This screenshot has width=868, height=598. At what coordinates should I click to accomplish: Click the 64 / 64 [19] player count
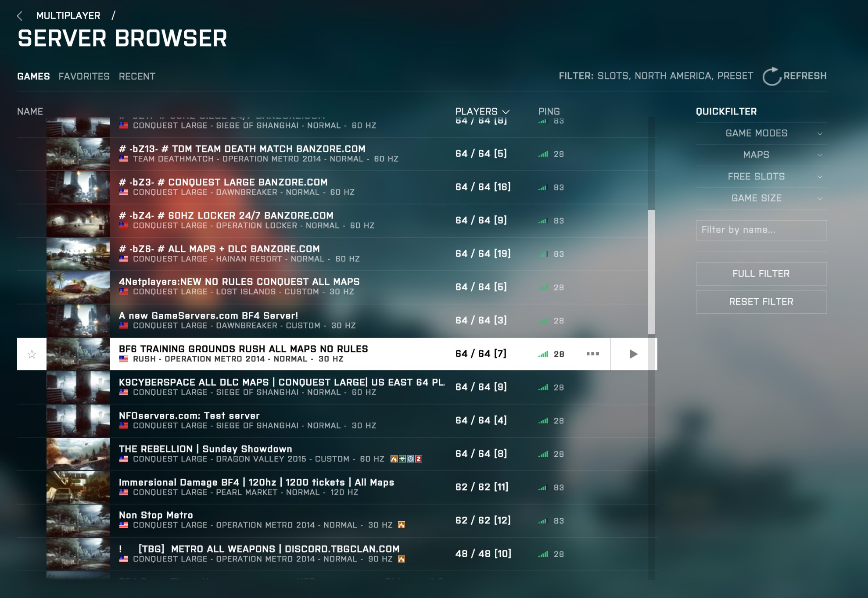coord(483,254)
